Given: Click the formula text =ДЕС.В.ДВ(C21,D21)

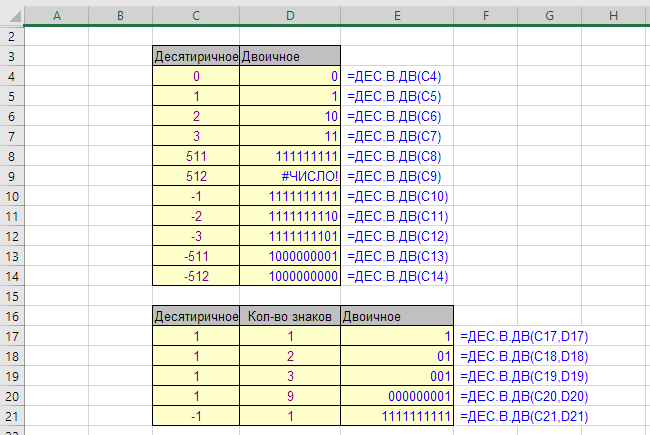Looking at the screenshot, I should click(x=523, y=415).
